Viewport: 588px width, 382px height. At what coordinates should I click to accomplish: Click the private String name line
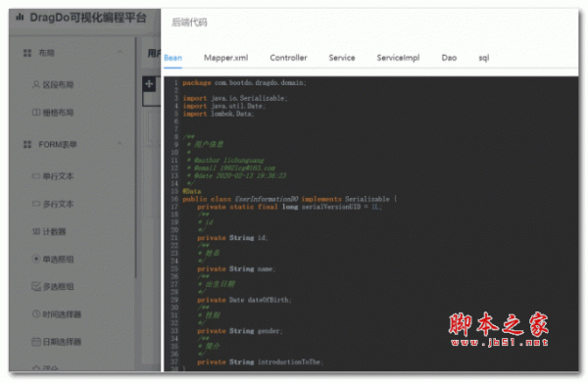[236, 269]
